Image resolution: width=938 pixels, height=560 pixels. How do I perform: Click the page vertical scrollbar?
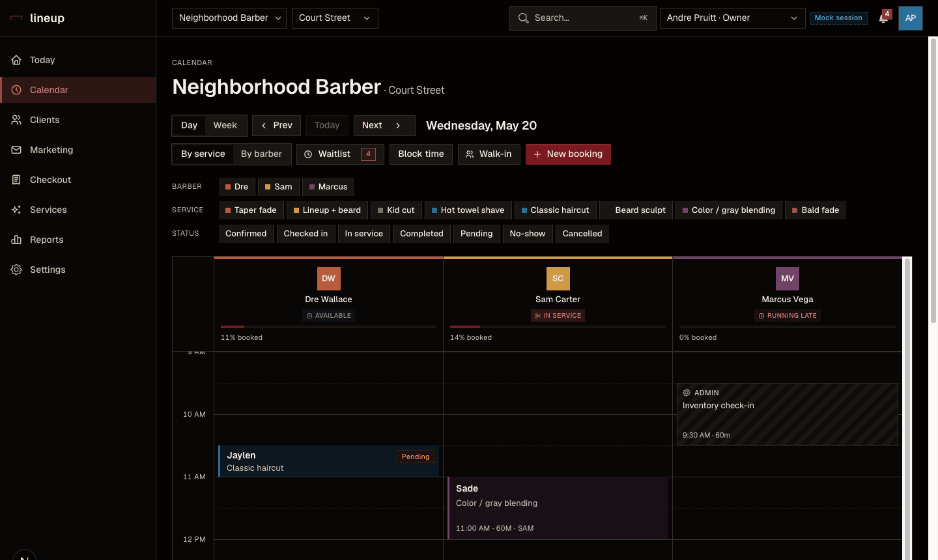[x=933, y=180]
